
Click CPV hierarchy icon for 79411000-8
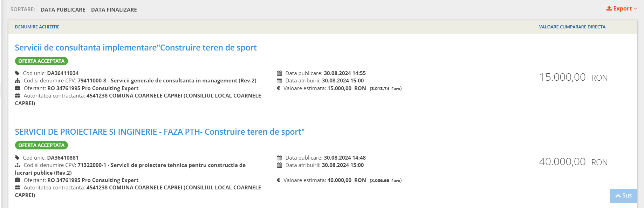coord(18,81)
